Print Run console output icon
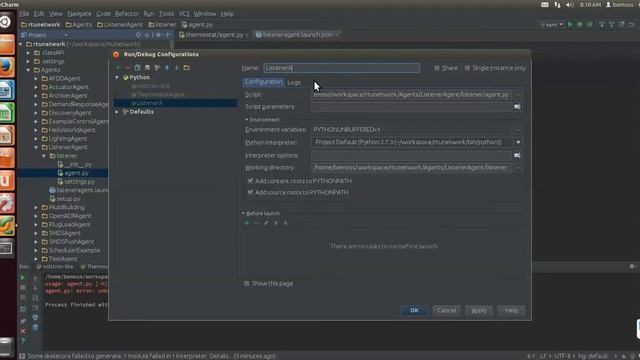This screenshot has width=640, height=360. coord(36,317)
